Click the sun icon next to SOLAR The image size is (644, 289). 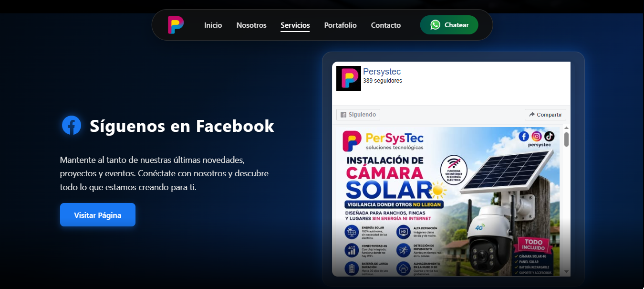point(437,190)
